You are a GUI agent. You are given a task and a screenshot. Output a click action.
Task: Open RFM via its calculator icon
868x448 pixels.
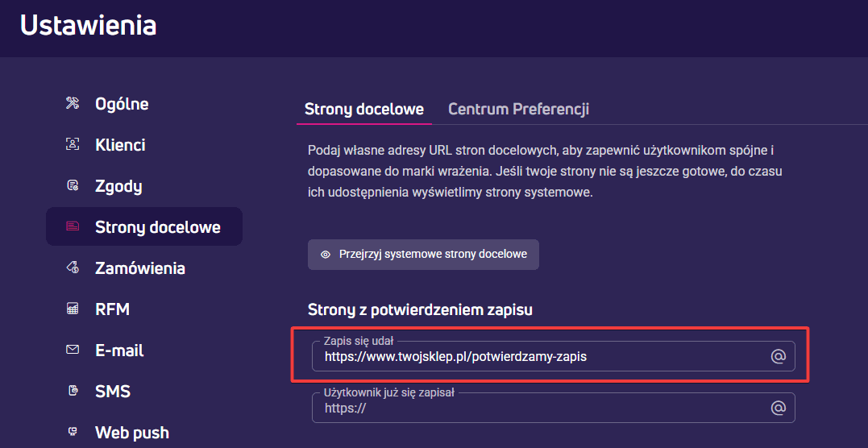click(x=73, y=309)
